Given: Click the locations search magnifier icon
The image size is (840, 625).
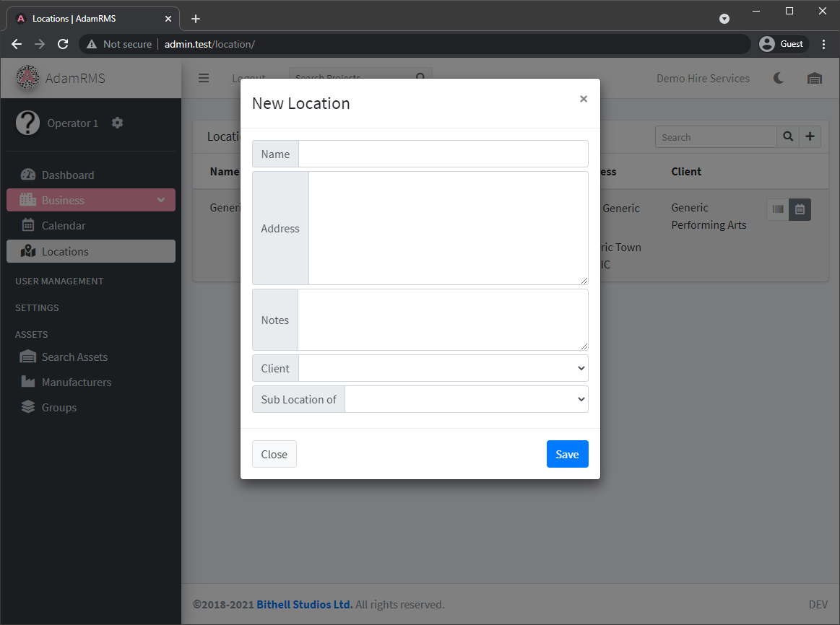Looking at the screenshot, I should tap(788, 137).
